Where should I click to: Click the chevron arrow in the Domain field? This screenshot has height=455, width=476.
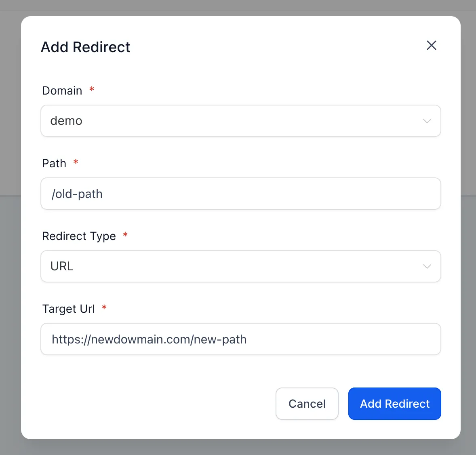tap(427, 121)
